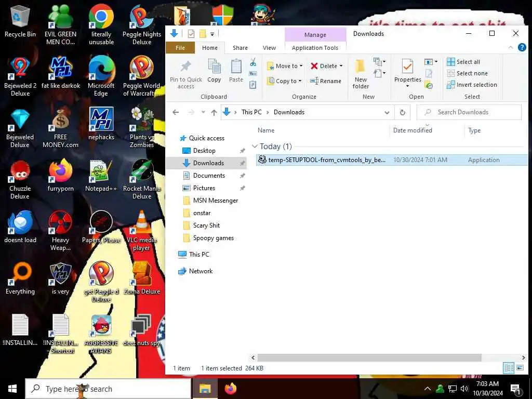Viewport: 532px width, 399px height.
Task: Open the File tab
Action: [x=180, y=48]
